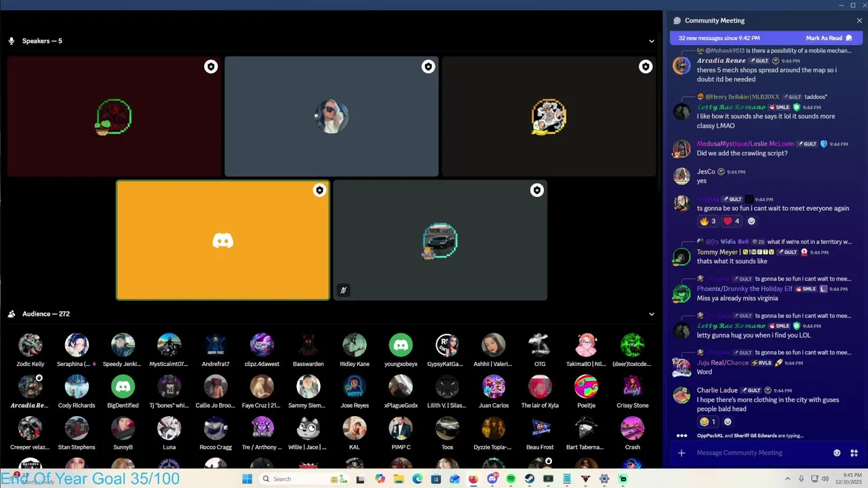Click Arcadia Renee username in chat

[721, 60]
